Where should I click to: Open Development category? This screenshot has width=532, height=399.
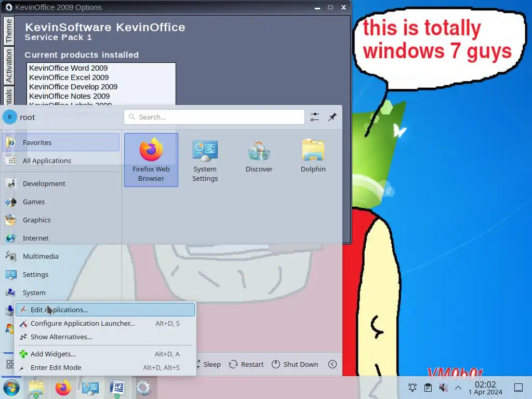coord(61,183)
